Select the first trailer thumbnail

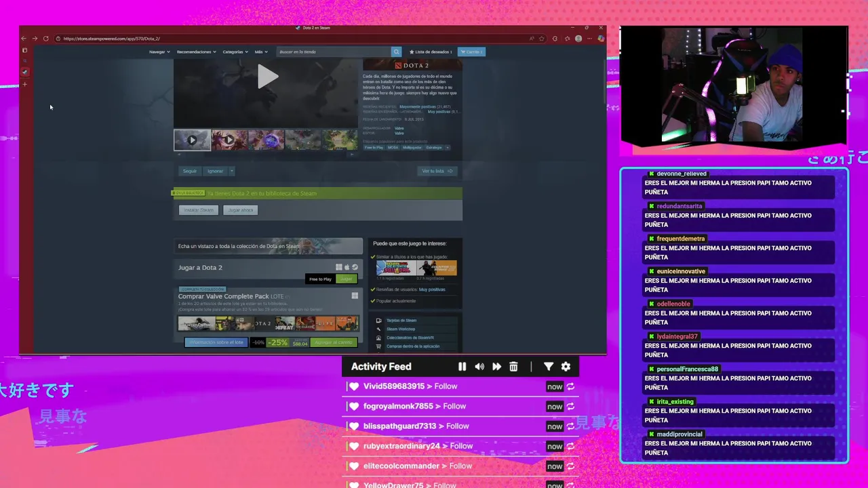192,140
